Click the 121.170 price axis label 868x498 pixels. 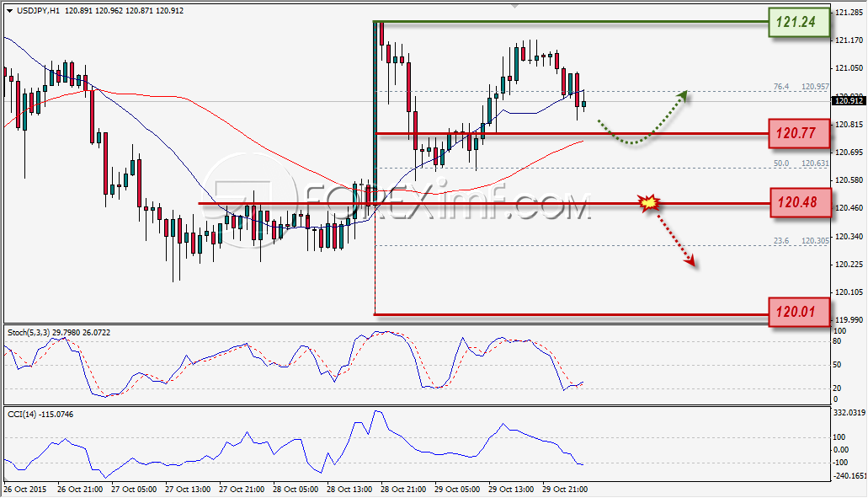pos(849,40)
